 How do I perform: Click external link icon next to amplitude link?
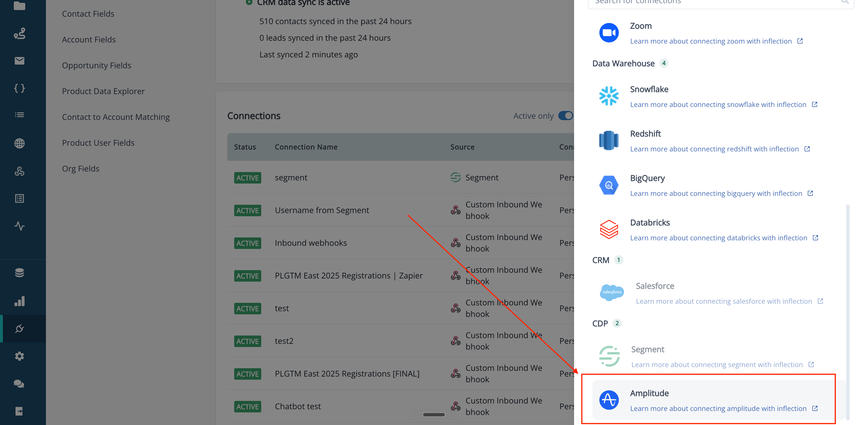click(x=815, y=408)
